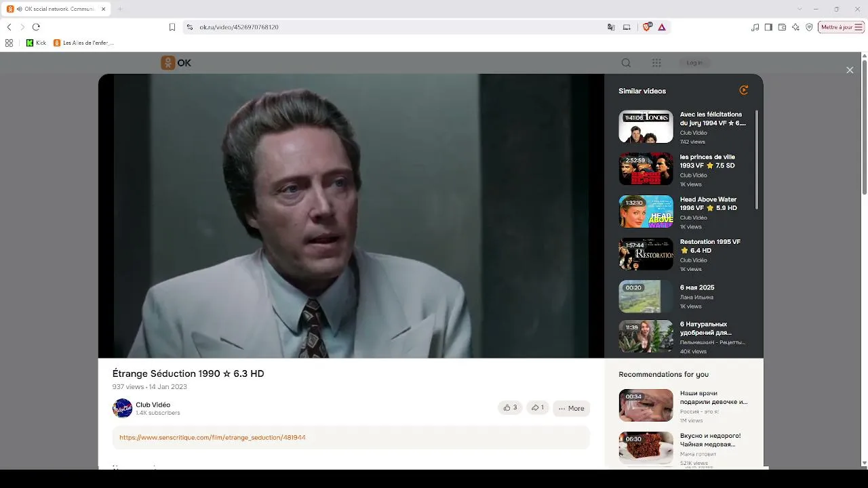This screenshot has height=488, width=868.
Task: Reload the current page
Action: [36, 27]
